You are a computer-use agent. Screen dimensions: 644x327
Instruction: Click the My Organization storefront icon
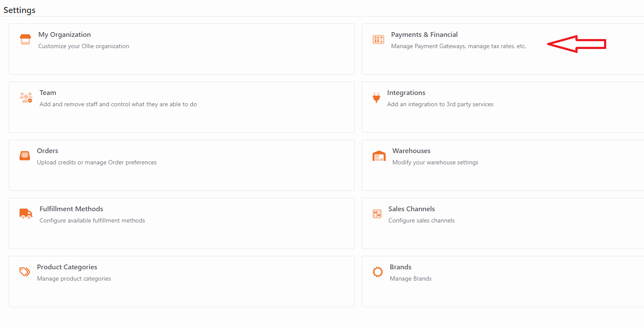coord(25,39)
